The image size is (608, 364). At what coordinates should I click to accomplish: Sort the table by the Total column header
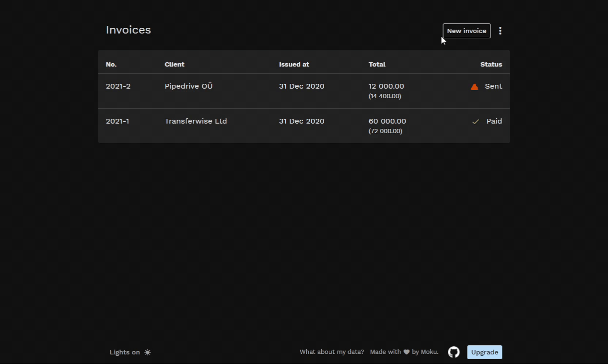pos(377,64)
